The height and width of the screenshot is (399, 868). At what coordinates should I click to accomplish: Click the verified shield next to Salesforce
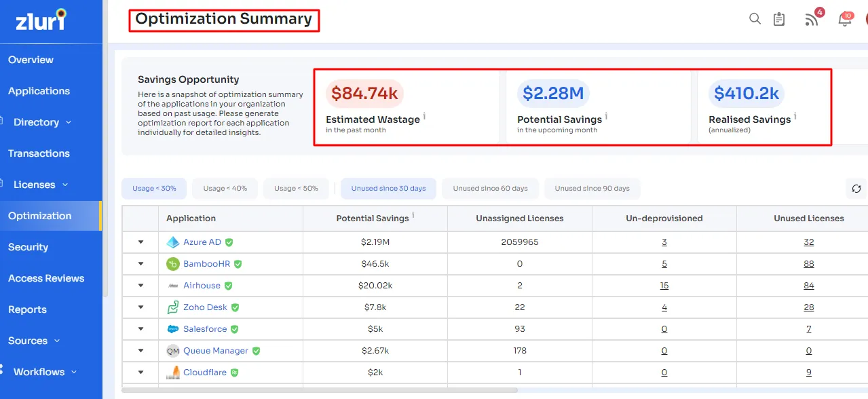(235, 329)
